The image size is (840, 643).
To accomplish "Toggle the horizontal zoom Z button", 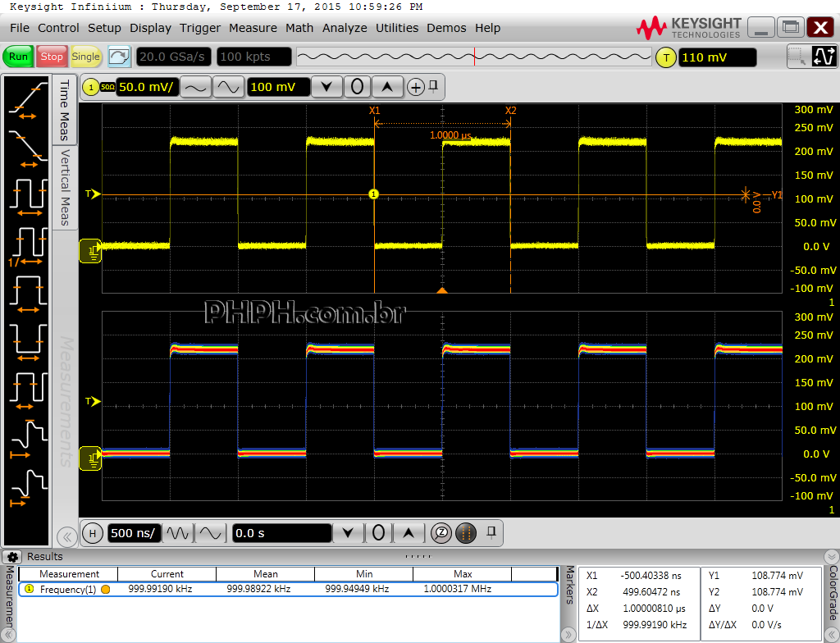I will click(x=441, y=533).
